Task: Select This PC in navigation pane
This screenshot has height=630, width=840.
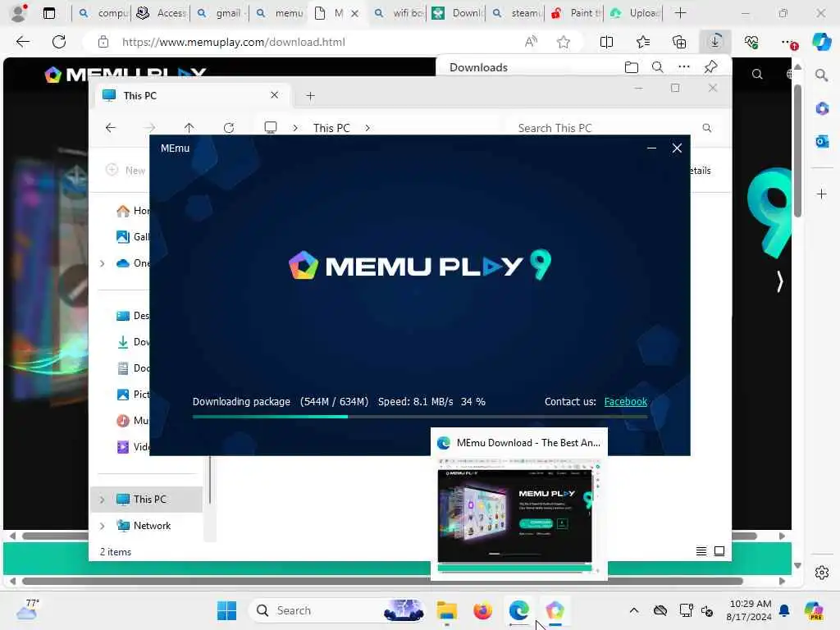Action: 147,500
